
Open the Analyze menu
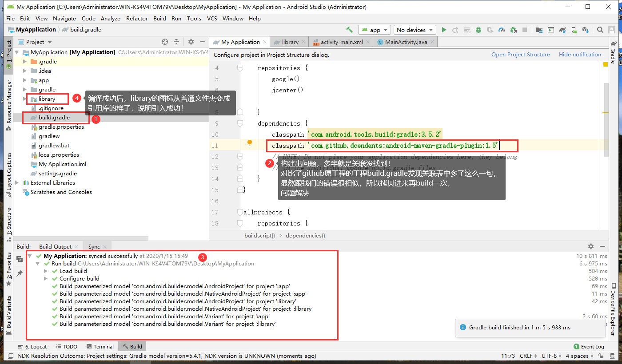111,18
